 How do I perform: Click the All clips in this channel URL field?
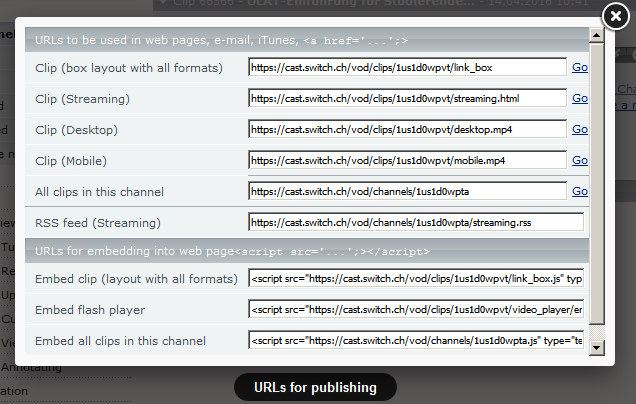tap(407, 192)
